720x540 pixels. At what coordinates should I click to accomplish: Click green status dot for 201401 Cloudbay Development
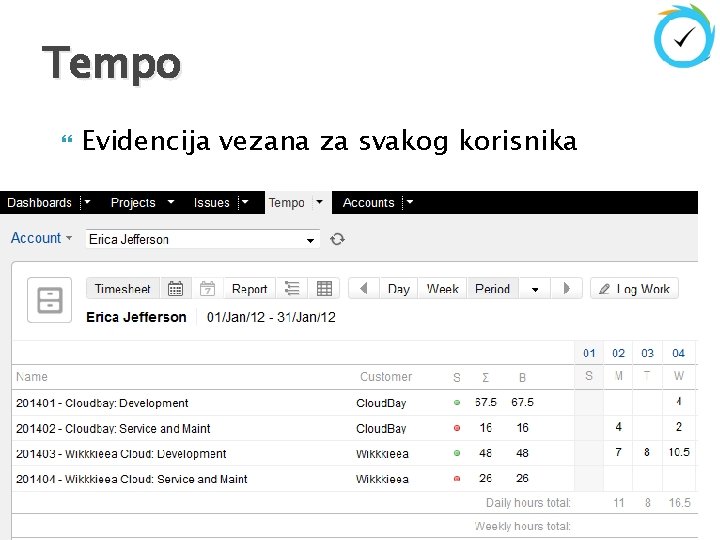tap(457, 403)
